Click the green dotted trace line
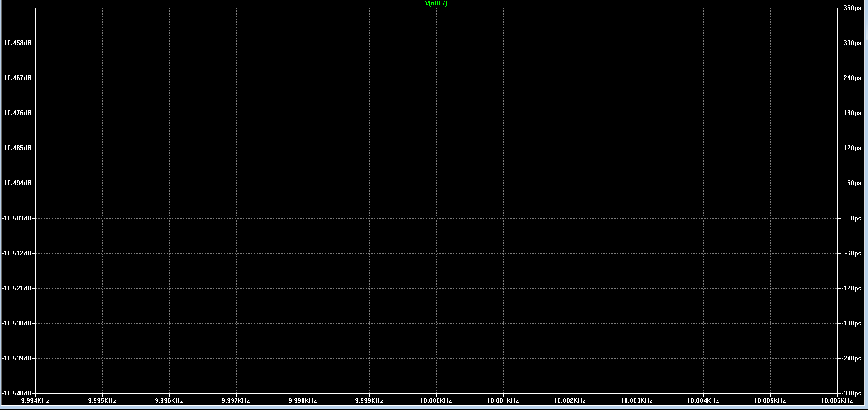Viewport: 868px width, 410px height. point(436,195)
